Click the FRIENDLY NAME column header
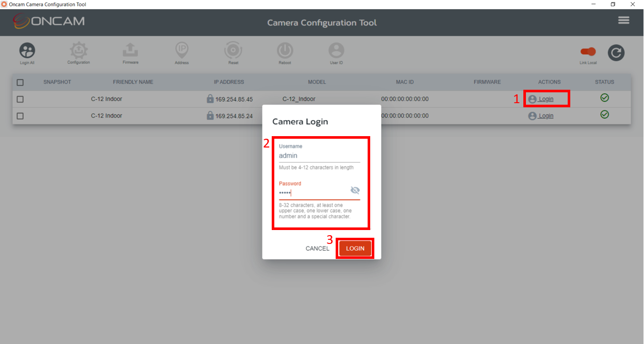Screen dimensions: 644x344 click(133, 82)
